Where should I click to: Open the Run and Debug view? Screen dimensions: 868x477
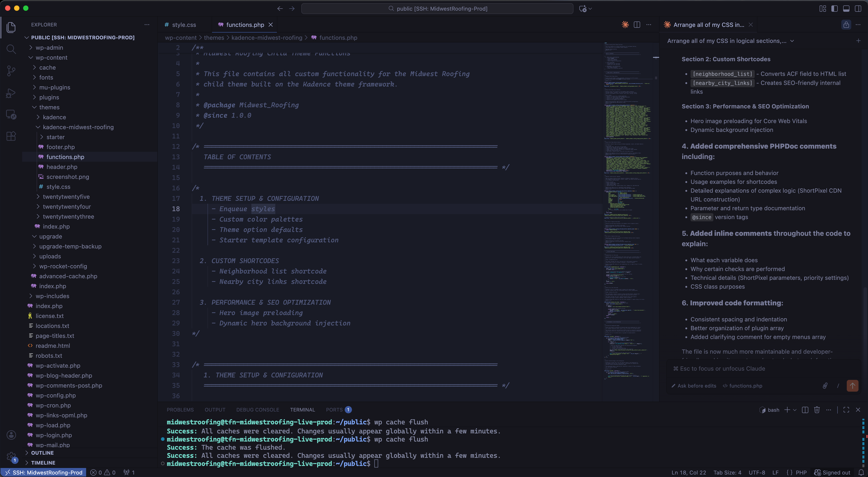point(11,93)
